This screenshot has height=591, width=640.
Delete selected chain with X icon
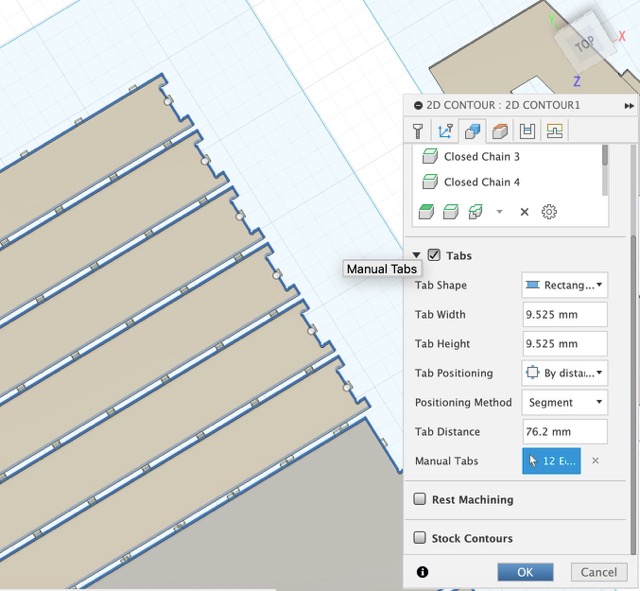(524, 212)
